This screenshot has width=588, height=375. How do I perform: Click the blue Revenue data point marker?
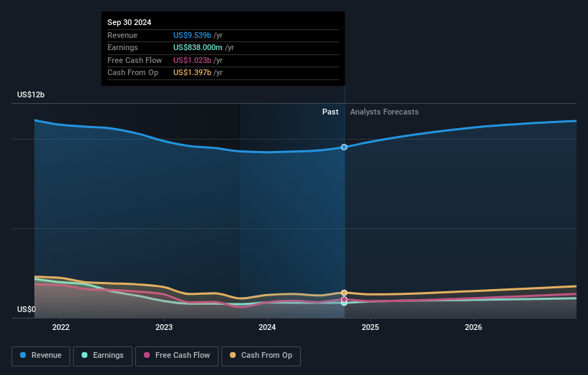[x=344, y=147]
